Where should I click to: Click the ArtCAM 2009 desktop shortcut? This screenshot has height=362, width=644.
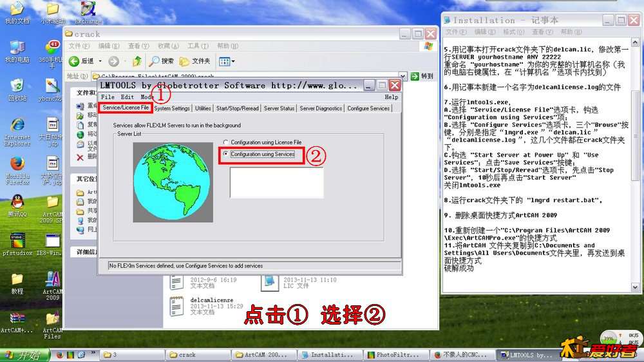coord(53,286)
